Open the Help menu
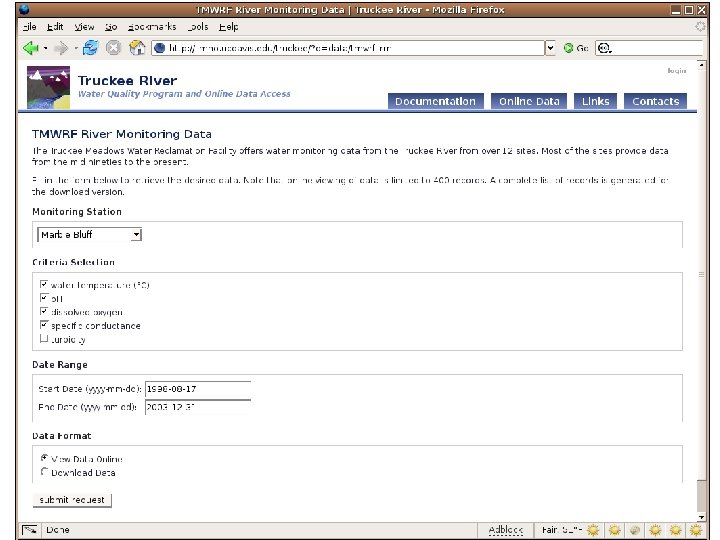Image resolution: width=720 pixels, height=540 pixels. tap(229, 27)
